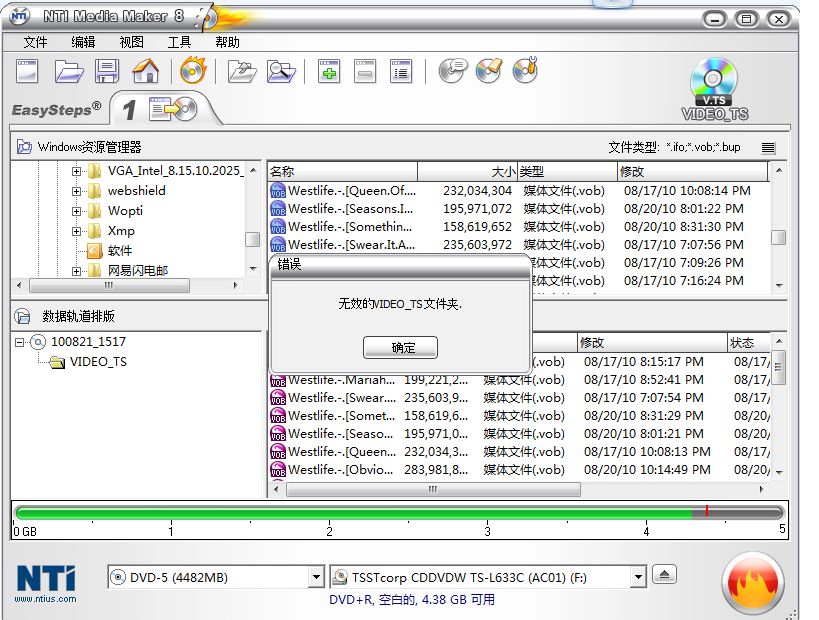Open the DVD-5 (4482MB) disc type dropdown
The image size is (819, 620).
tap(316, 577)
